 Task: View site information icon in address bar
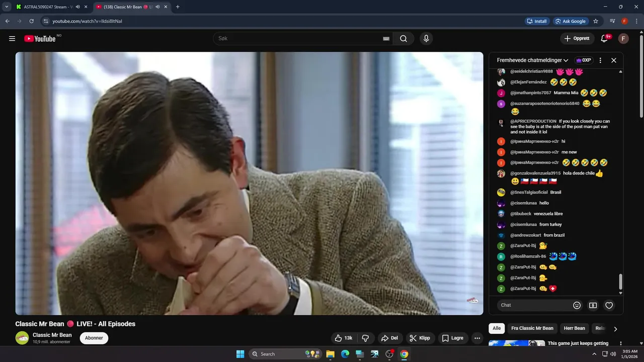pyautogui.click(x=45, y=21)
